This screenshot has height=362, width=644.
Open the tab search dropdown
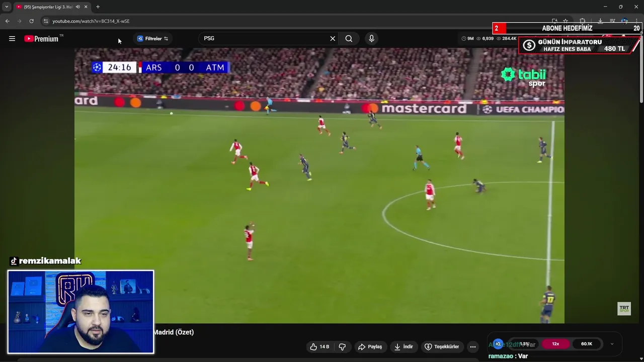[x=7, y=7]
